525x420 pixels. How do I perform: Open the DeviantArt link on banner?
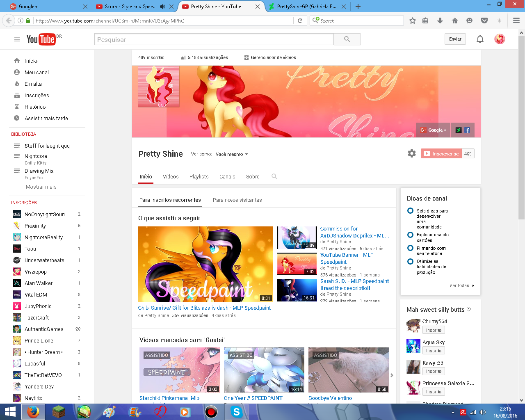click(458, 130)
